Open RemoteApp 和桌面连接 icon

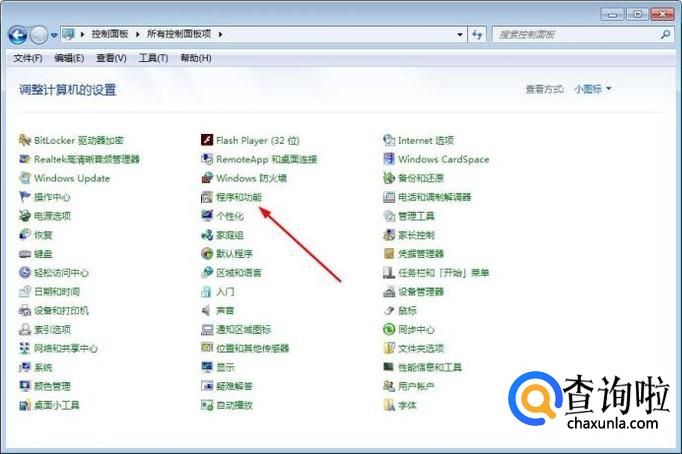coord(207,159)
